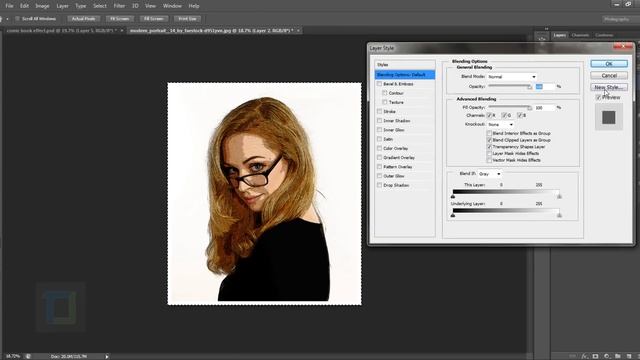The image size is (640, 360).
Task: Click the new group folder icon
Action: [x=618, y=356]
